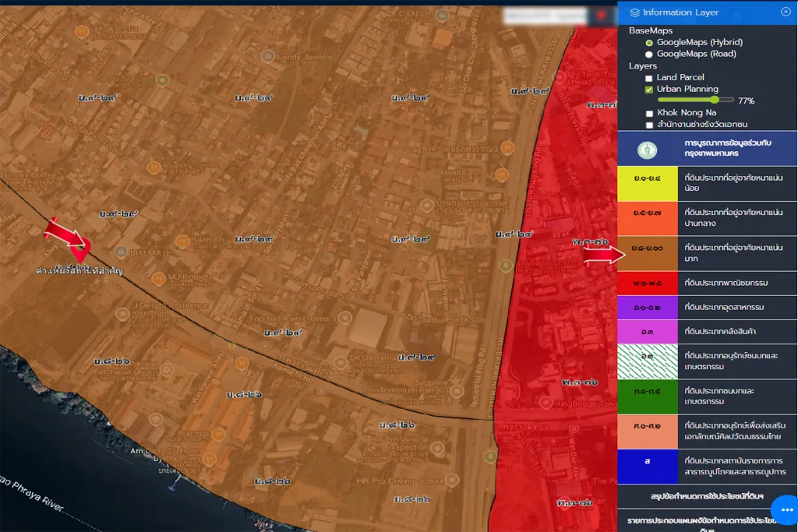Enable the Land Parcel layer
This screenshot has height=532, width=798.
(649, 78)
